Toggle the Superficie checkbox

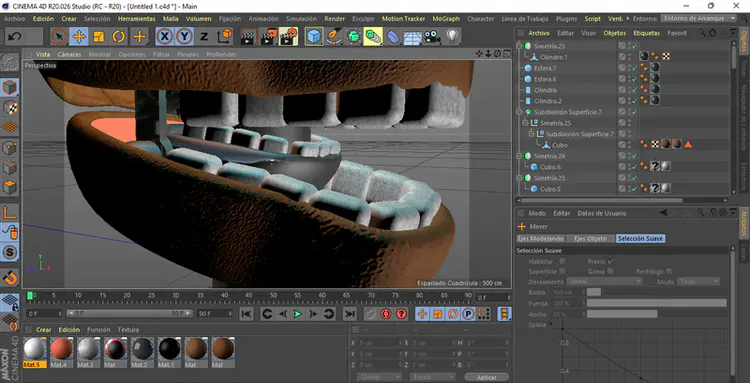(562, 272)
